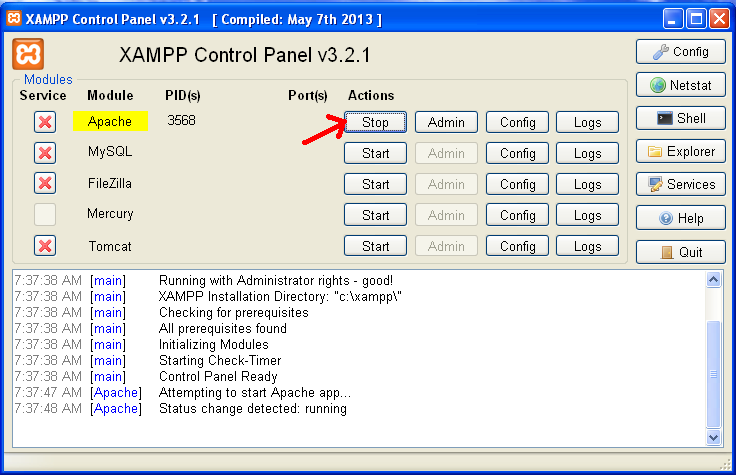Click log line 'Checking for prerequisites'
Viewport: 736px width, 475px height.
click(234, 313)
